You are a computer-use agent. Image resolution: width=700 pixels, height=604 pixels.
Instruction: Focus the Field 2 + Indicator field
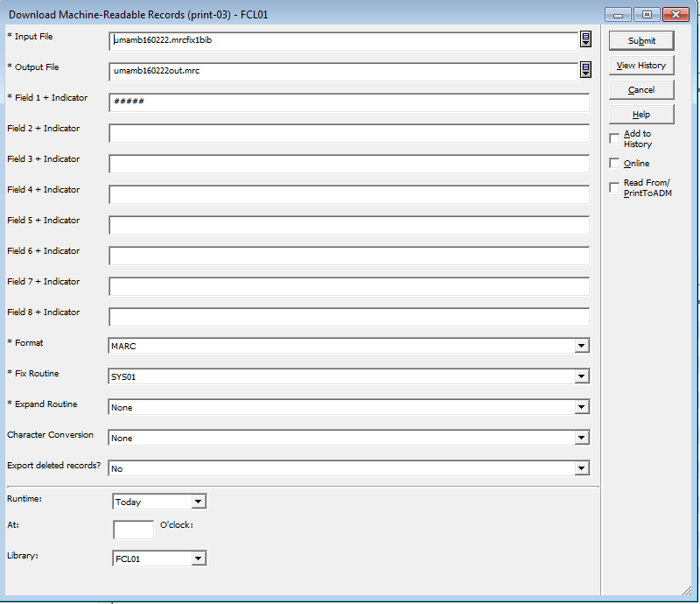(x=348, y=133)
